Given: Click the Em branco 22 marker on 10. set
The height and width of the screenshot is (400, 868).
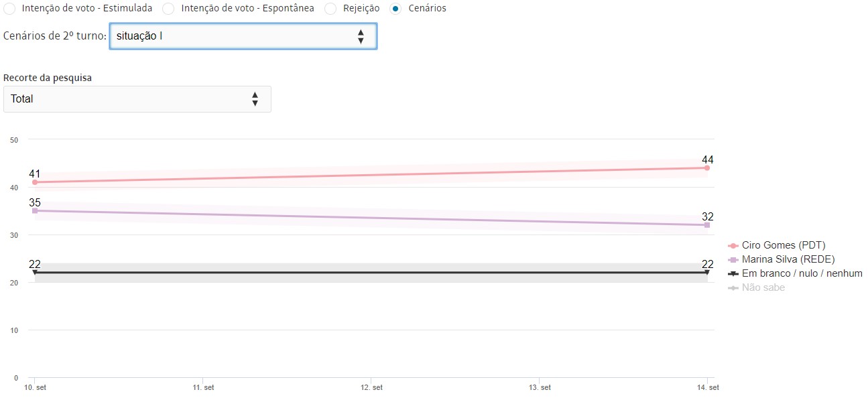Looking at the screenshot, I should (35, 273).
